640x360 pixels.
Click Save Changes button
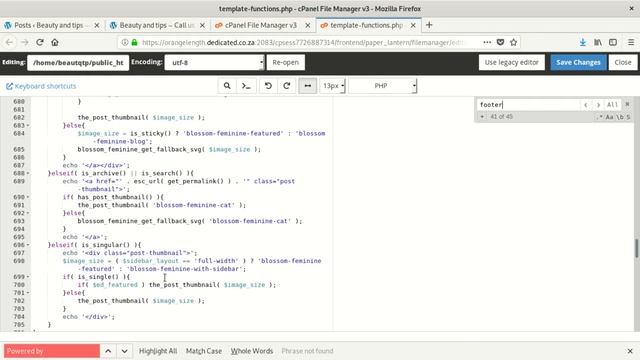(578, 62)
